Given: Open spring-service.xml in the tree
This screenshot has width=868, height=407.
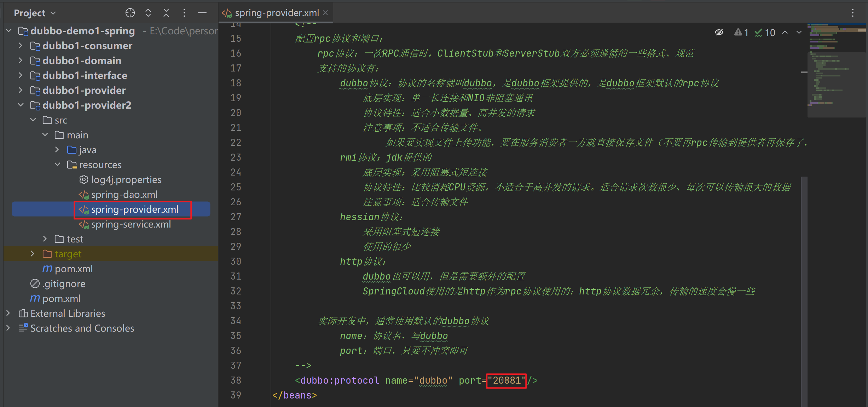Looking at the screenshot, I should point(131,224).
